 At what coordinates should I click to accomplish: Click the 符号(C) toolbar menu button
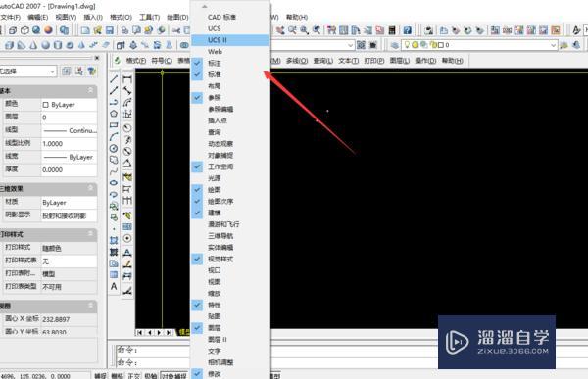pyautogui.click(x=162, y=61)
